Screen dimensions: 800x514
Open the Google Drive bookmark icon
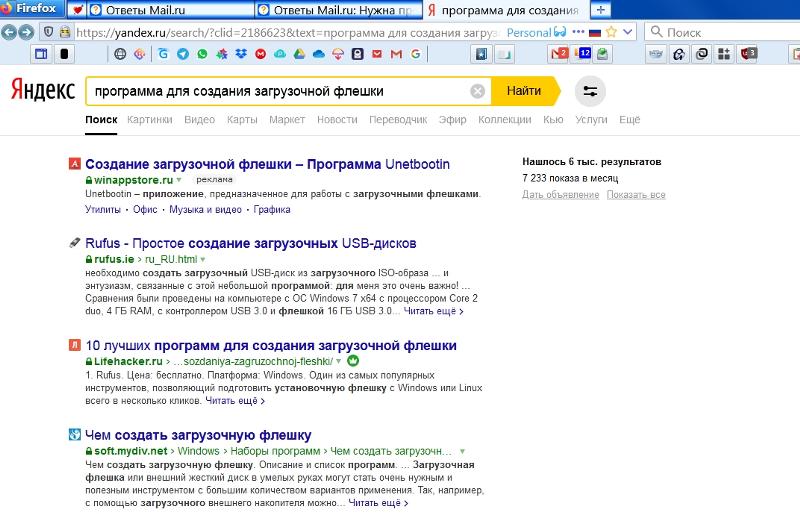pos(299,54)
